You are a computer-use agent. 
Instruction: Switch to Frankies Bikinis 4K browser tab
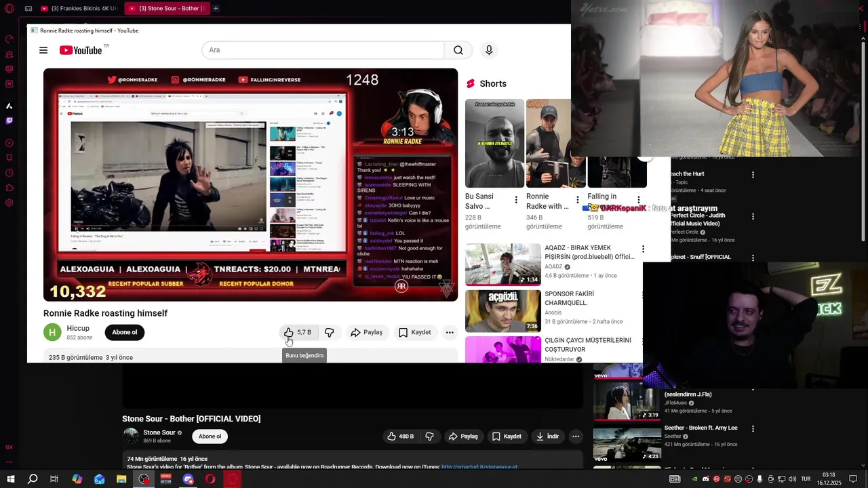coord(79,8)
